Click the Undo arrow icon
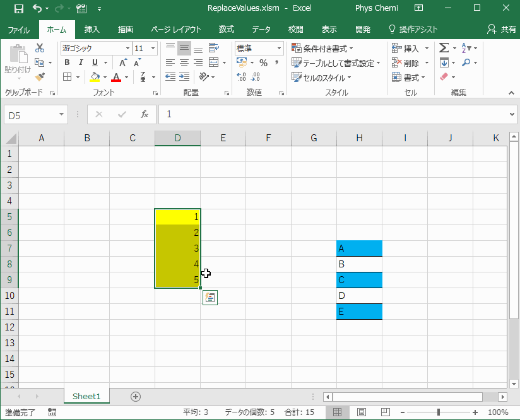The height and width of the screenshot is (420, 520). point(37,9)
